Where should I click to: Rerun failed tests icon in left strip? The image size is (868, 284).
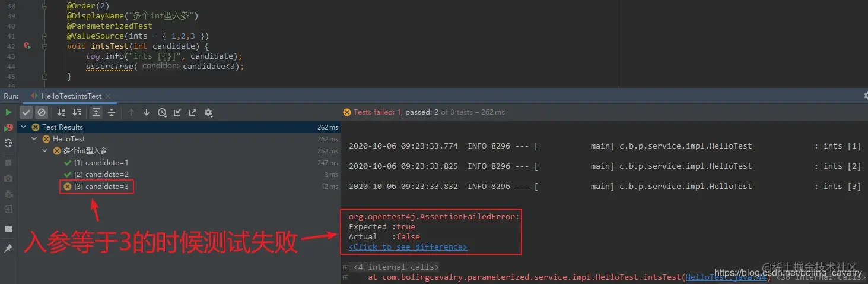click(8, 128)
